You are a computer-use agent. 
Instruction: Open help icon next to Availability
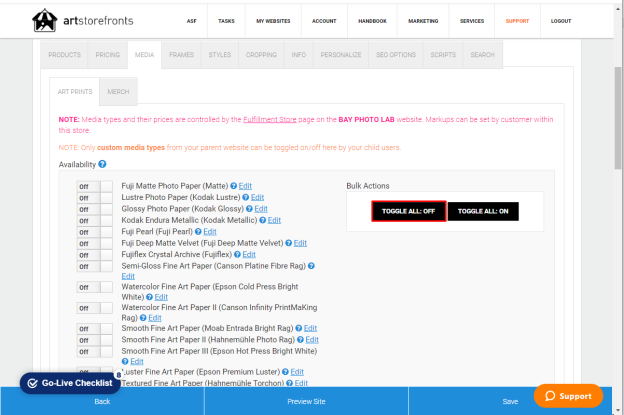[x=102, y=164]
